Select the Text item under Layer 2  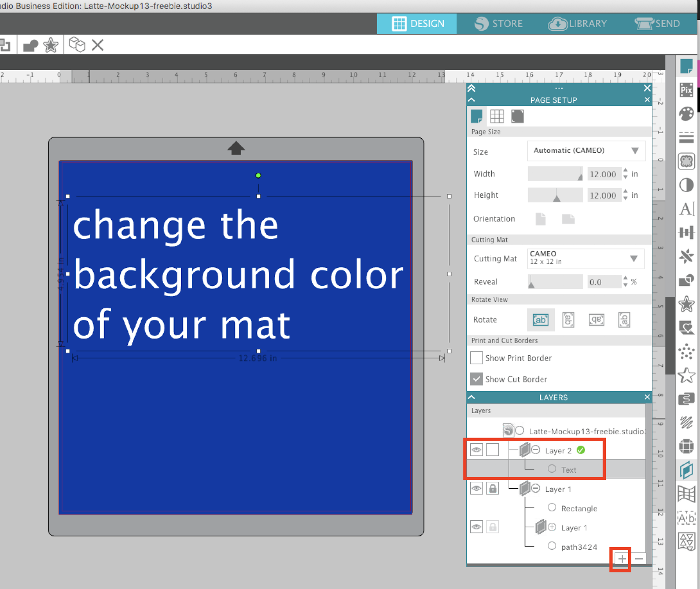tap(568, 469)
